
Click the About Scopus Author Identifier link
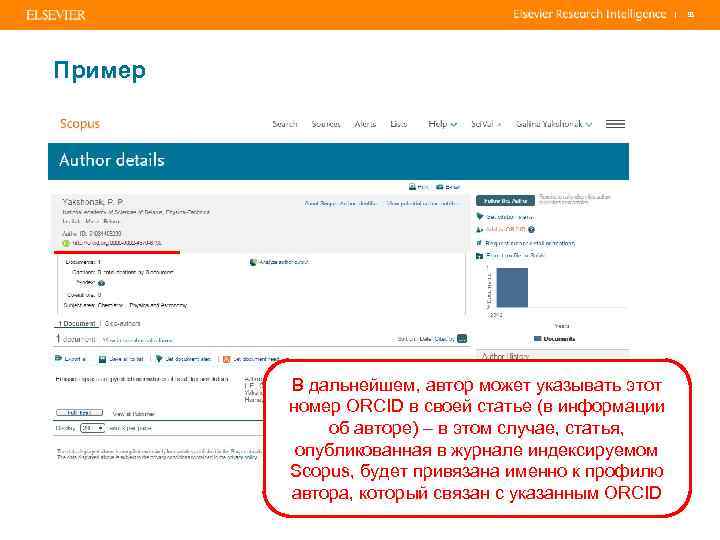pyautogui.click(x=341, y=203)
